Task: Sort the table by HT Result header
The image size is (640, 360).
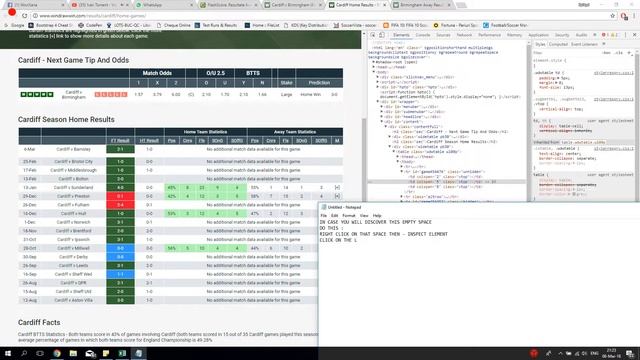Action: 149,140
